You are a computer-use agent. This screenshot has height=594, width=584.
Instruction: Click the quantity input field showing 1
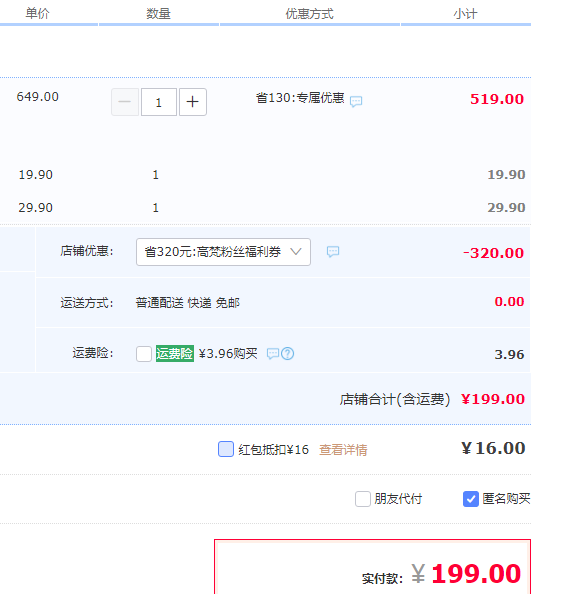[159, 102]
